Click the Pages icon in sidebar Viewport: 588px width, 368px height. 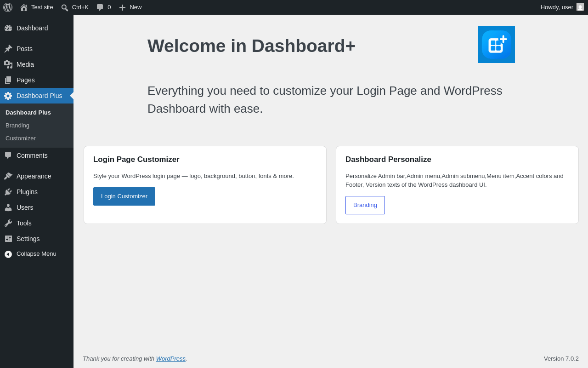click(8, 80)
